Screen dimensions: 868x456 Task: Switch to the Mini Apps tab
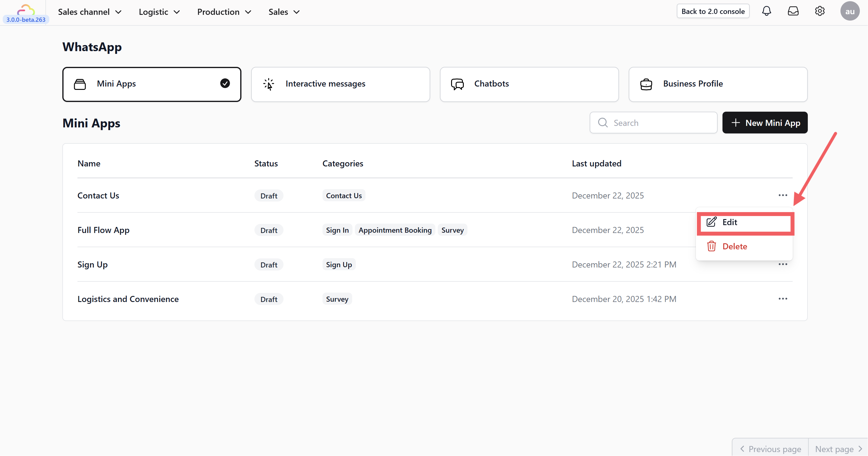point(152,84)
